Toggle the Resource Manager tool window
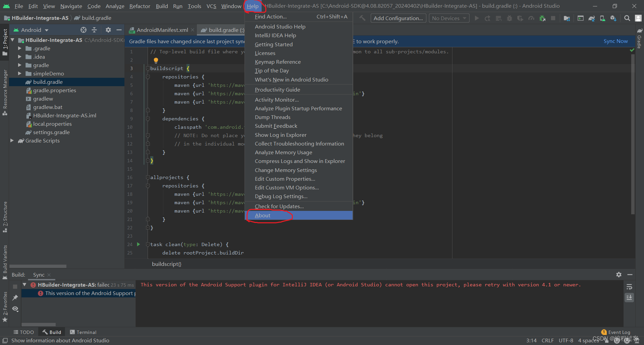 (5, 93)
